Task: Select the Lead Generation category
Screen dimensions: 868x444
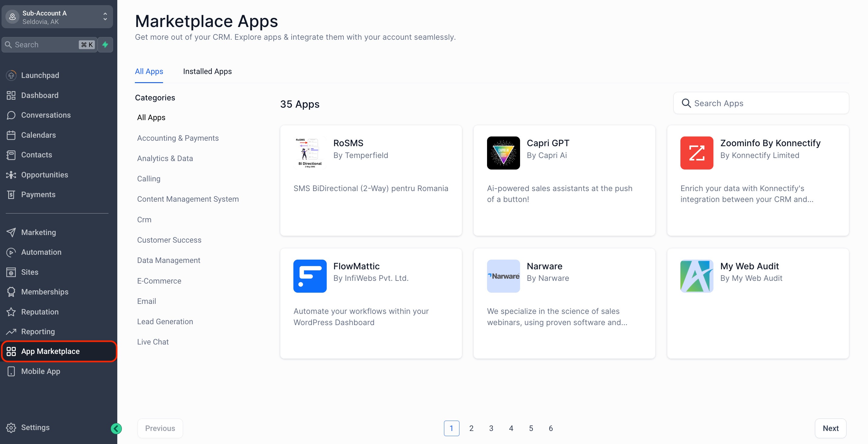Action: 165,321
